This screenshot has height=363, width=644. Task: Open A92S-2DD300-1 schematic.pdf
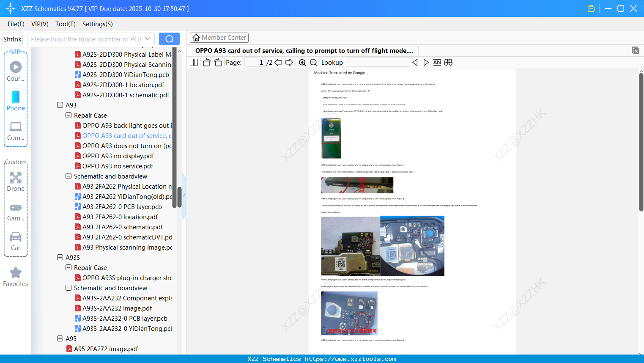click(122, 95)
